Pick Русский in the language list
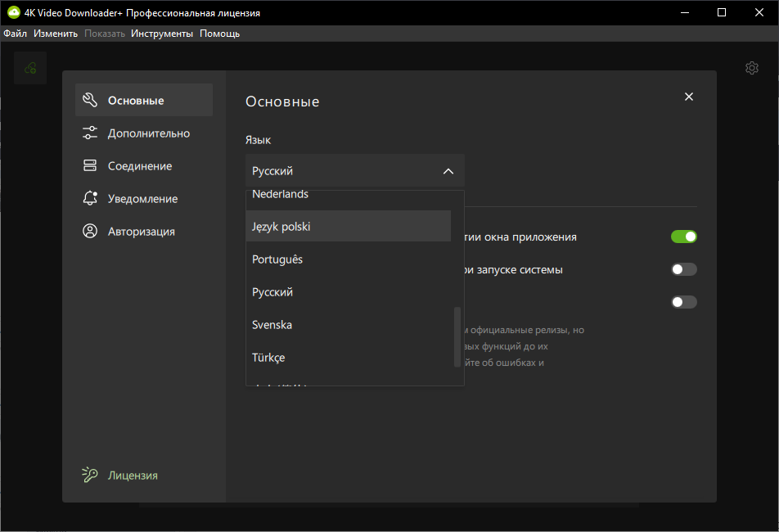The height and width of the screenshot is (532, 779). click(x=349, y=291)
